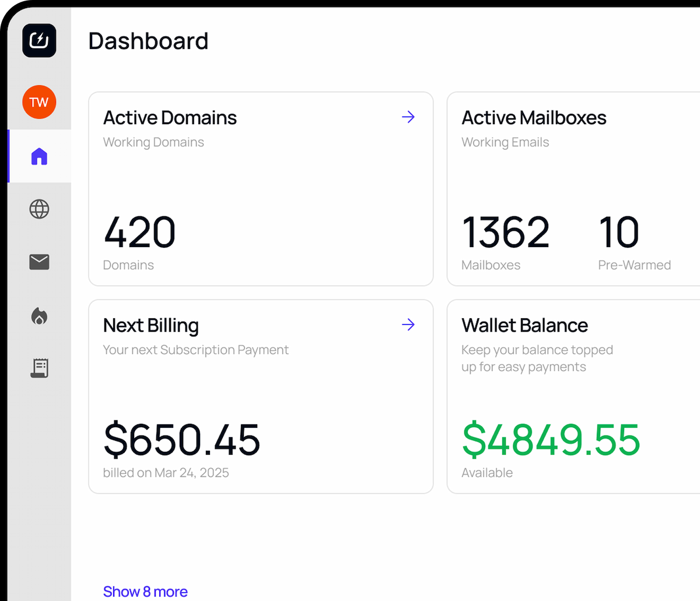
Task: Click the 420 Domains count
Action: pos(139,233)
